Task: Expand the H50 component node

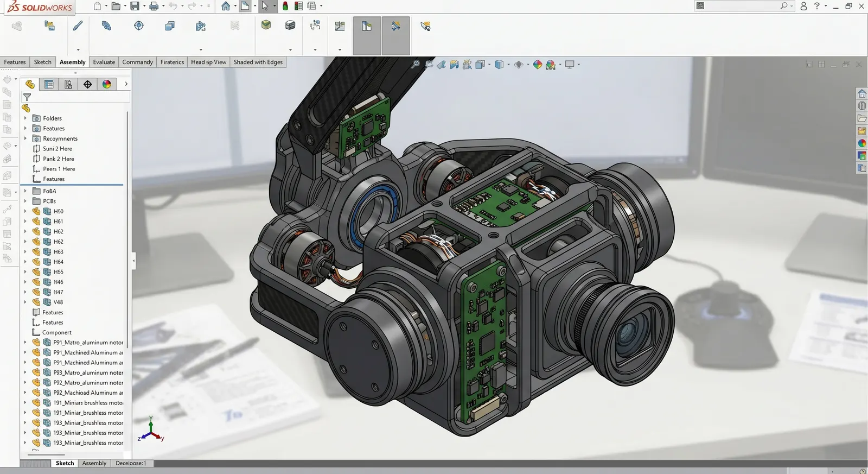Action: pos(25,211)
